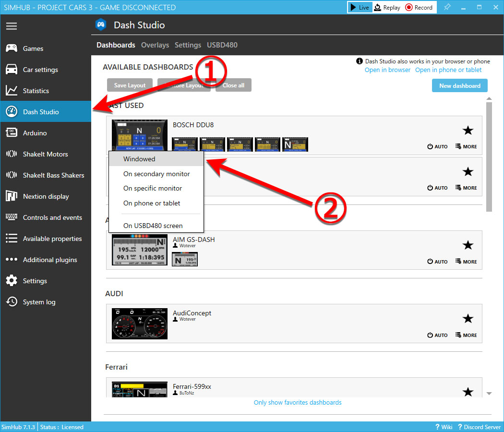Follow the Open in browser link

click(387, 70)
